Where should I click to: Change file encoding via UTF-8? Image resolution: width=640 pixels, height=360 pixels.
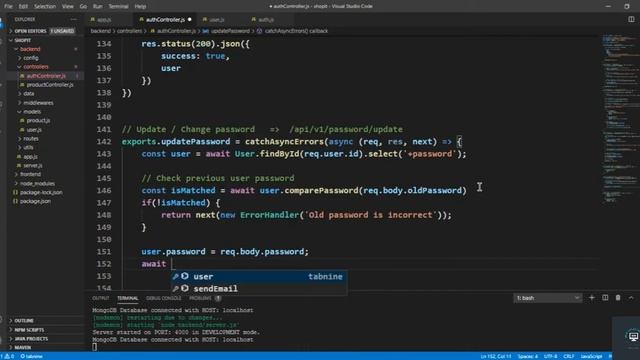(550, 356)
